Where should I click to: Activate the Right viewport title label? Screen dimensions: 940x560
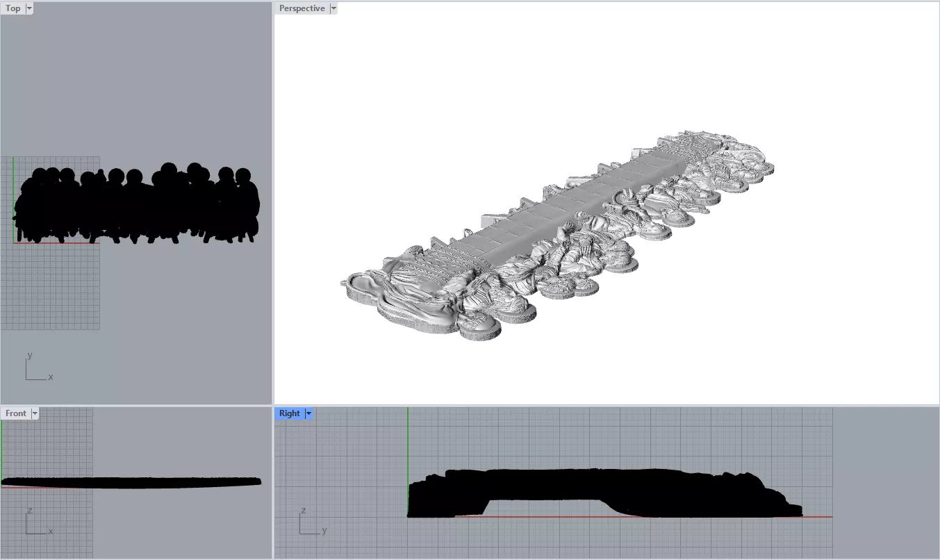pyautogui.click(x=290, y=413)
